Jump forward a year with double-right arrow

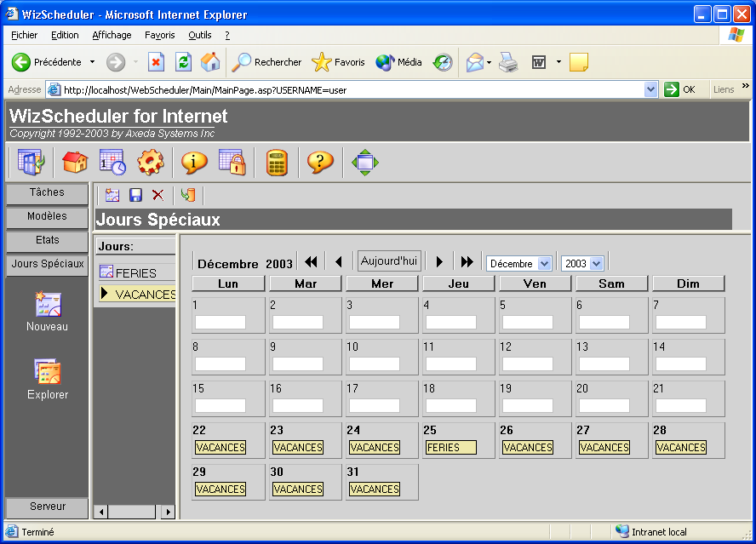[467, 262]
